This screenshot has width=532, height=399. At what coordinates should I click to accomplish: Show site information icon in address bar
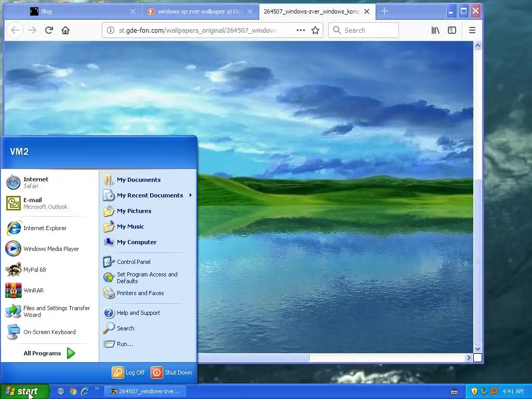111,30
